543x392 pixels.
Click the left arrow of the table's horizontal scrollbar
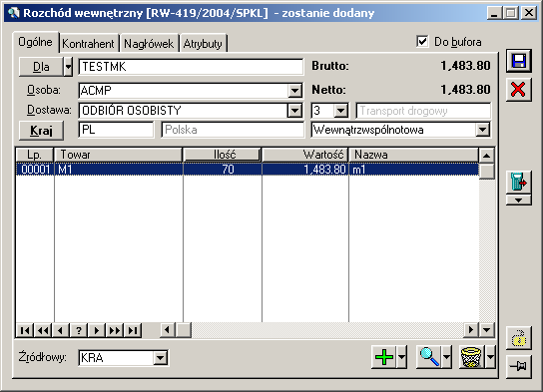point(168,330)
